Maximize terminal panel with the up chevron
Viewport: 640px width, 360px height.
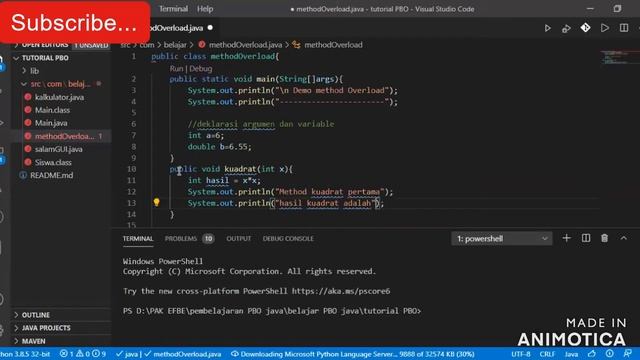(x=623, y=238)
